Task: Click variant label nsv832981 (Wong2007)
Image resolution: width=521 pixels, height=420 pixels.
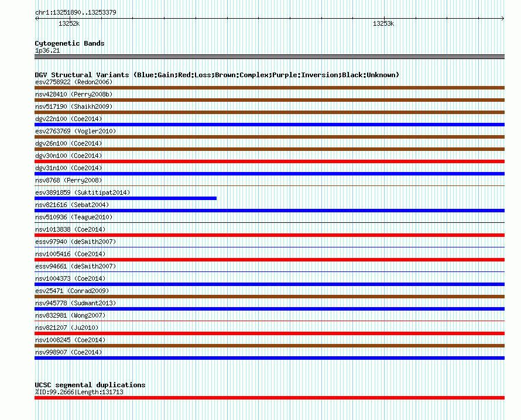Action: [70, 315]
